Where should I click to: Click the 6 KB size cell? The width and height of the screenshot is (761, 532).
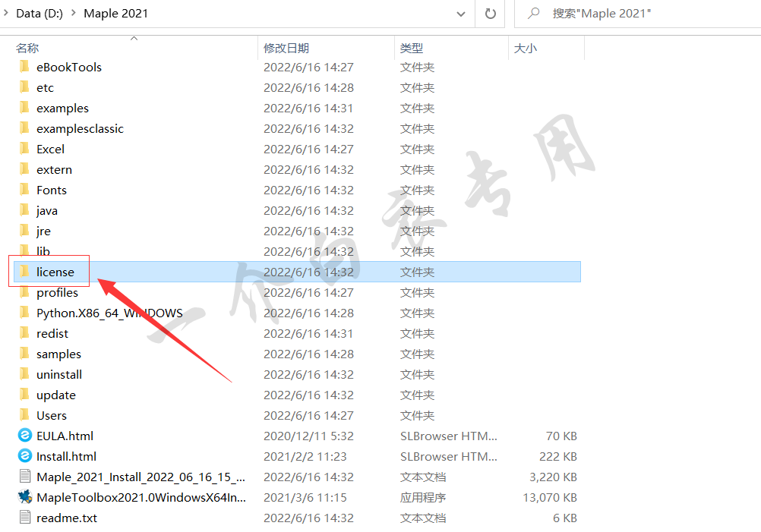pyautogui.click(x=565, y=518)
